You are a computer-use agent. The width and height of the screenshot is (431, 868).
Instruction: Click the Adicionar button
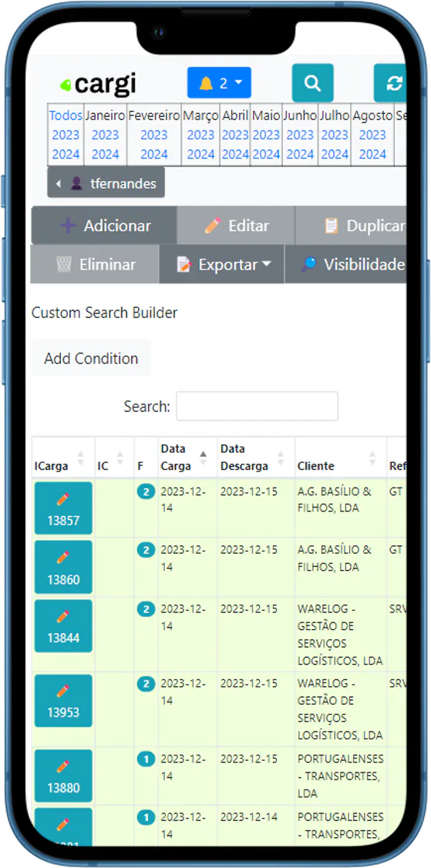[x=104, y=226]
